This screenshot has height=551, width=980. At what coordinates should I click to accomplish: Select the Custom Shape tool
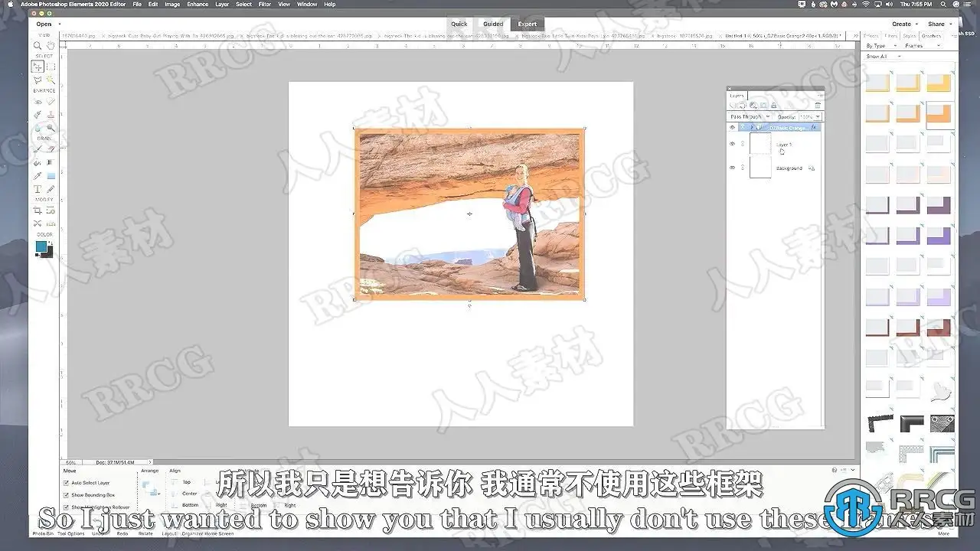pos(51,175)
